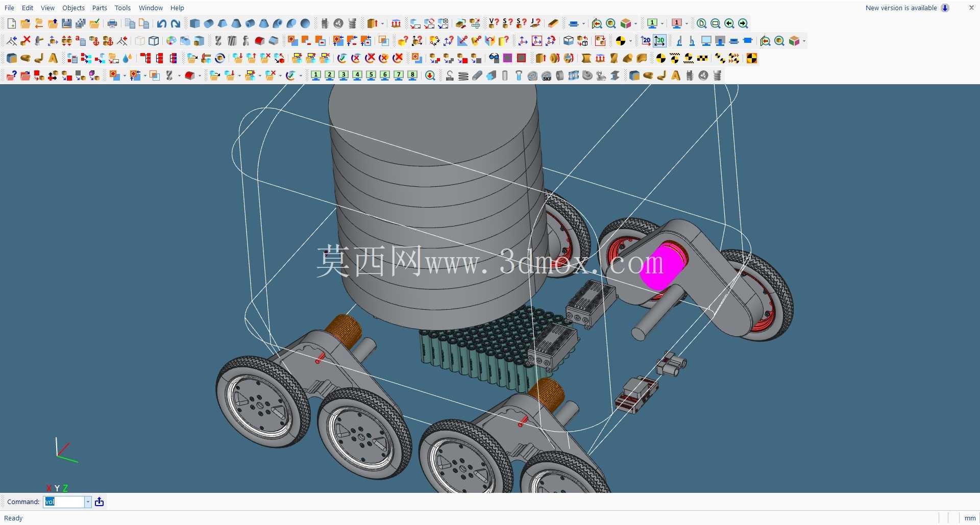
Task: Open the Help menu
Action: click(x=177, y=8)
